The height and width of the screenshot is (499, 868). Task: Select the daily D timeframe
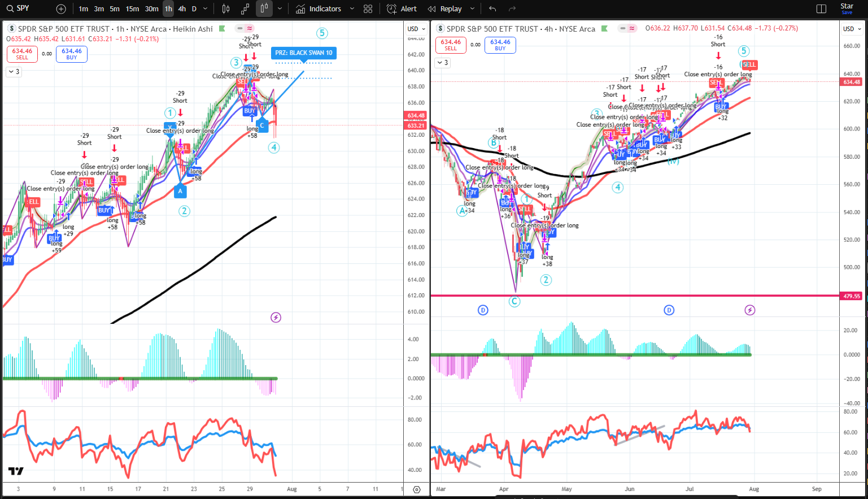pyautogui.click(x=194, y=9)
